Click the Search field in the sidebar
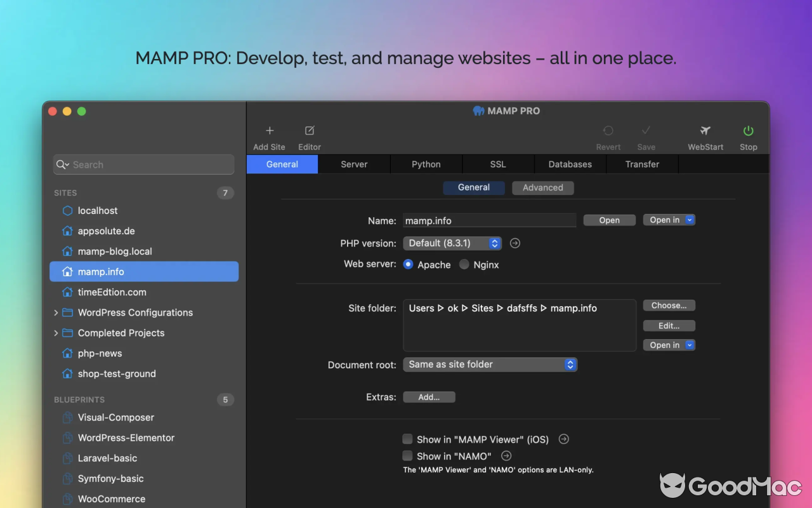812x508 pixels. (x=143, y=164)
